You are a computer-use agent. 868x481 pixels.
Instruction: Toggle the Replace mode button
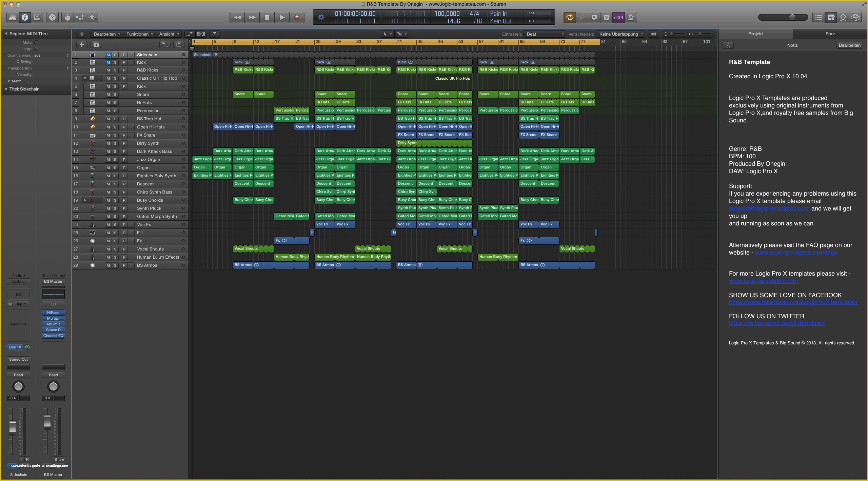[x=594, y=17]
